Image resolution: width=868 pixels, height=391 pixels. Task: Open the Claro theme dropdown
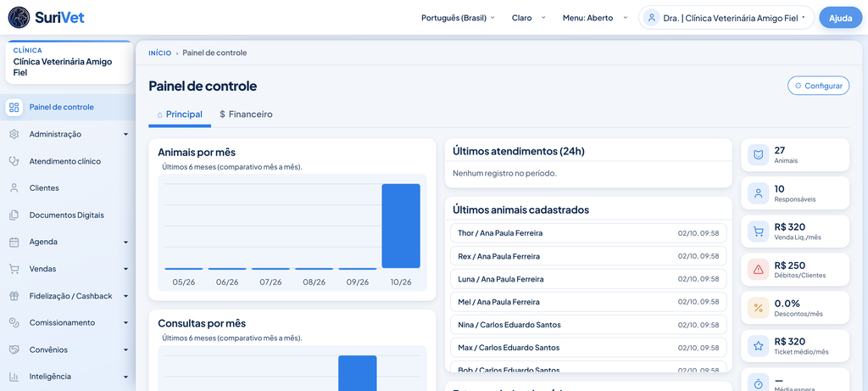click(529, 18)
